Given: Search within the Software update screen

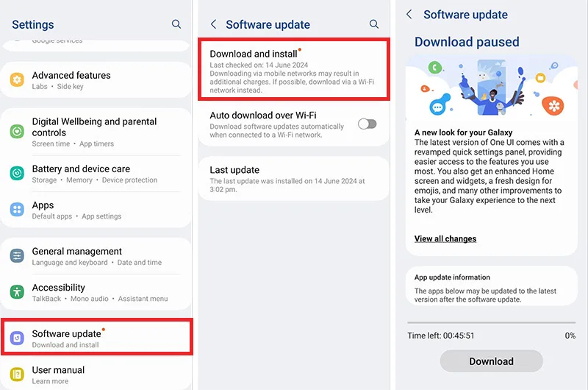Looking at the screenshot, I should pos(374,24).
